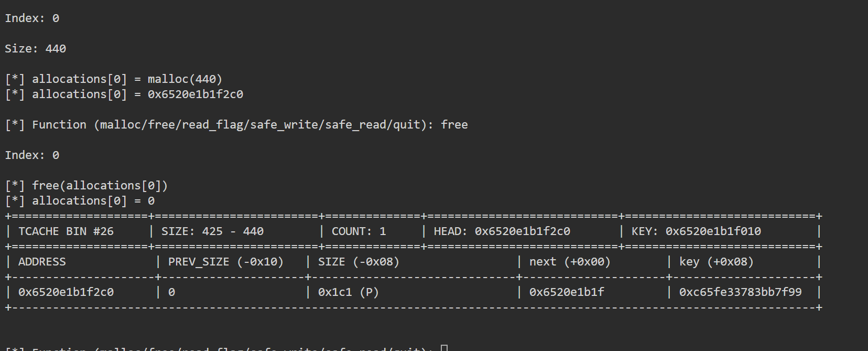
Task: Click the first Index: 0 line
Action: point(32,18)
